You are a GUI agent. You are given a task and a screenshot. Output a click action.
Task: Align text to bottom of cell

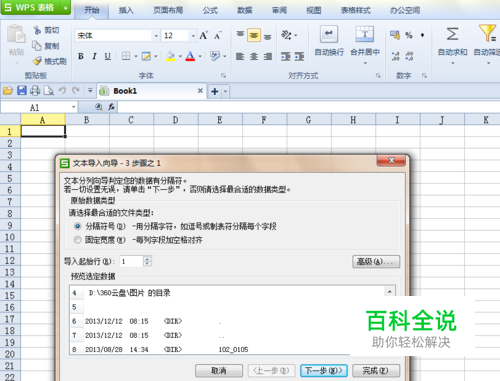pos(267,36)
